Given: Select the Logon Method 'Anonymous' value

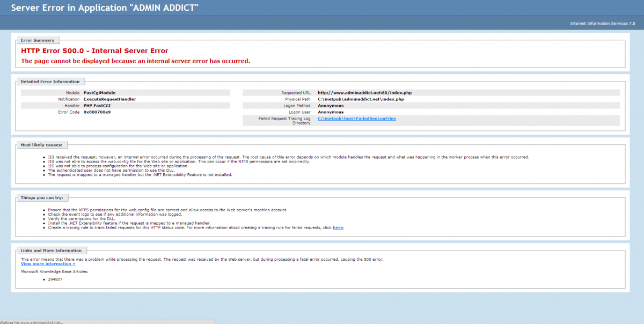Looking at the screenshot, I should click(331, 105).
